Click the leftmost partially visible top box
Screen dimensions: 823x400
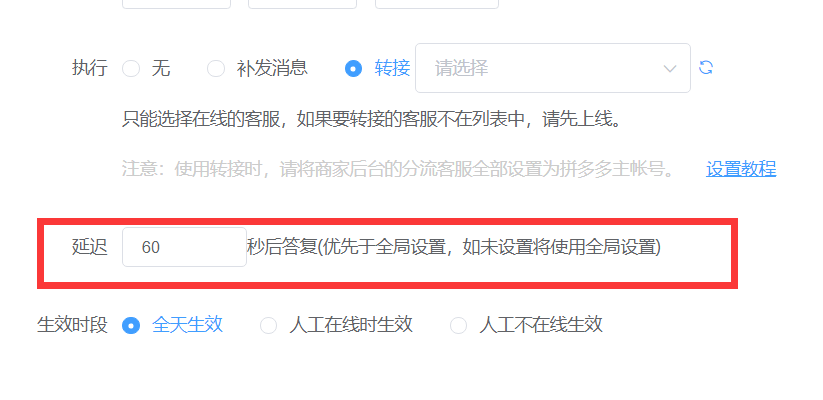(176, 4)
